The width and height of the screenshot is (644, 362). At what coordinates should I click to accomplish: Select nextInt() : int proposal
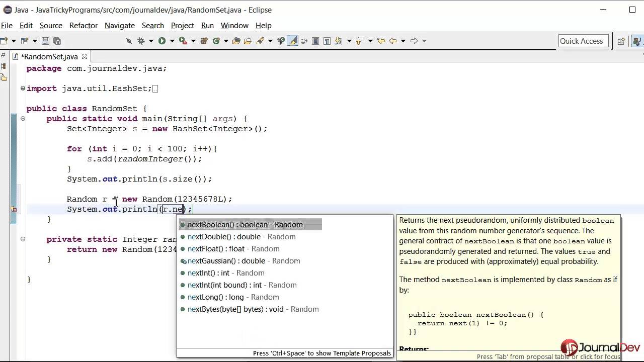(222, 273)
